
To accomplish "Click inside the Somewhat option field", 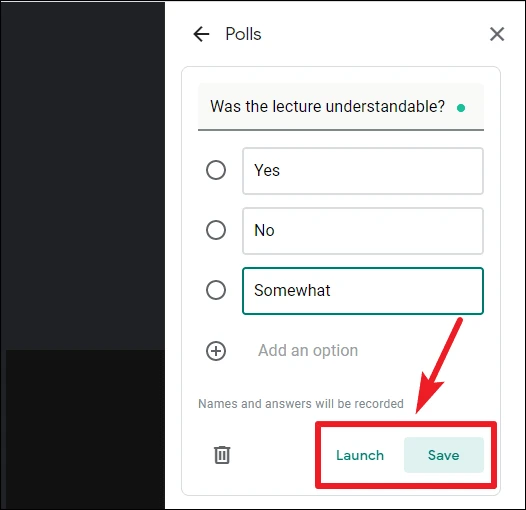I will point(363,291).
